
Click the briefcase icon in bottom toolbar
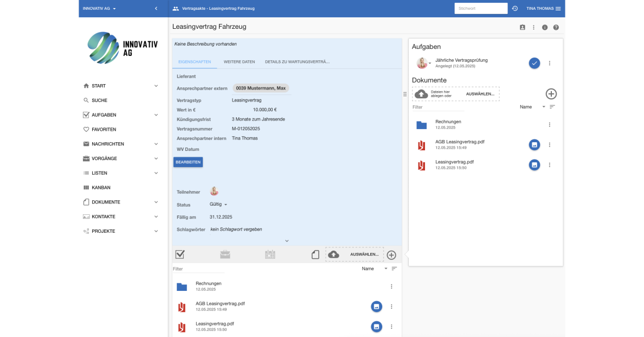[225, 255]
